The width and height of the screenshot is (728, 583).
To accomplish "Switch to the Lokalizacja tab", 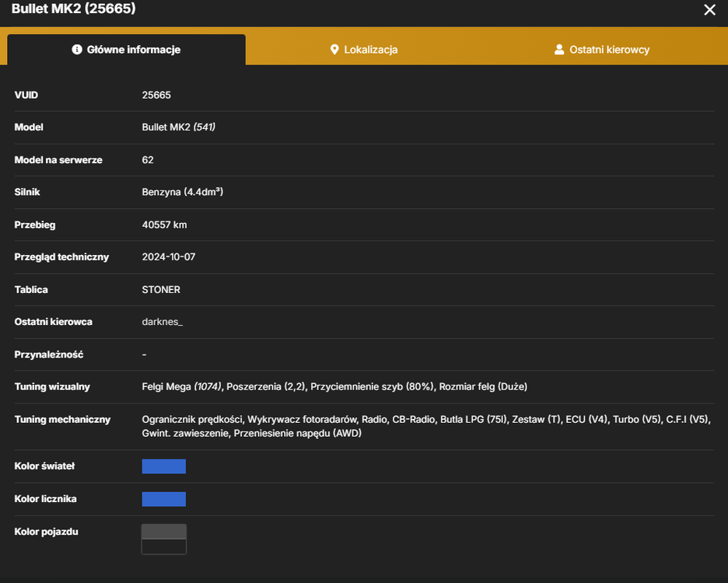I will 364,50.
